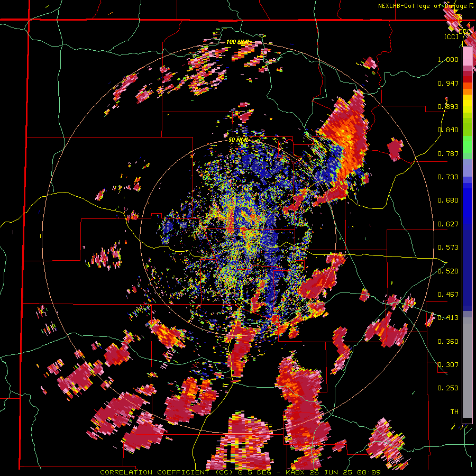
Task: Click the bright green segment of color bar
Action: click(x=467, y=144)
